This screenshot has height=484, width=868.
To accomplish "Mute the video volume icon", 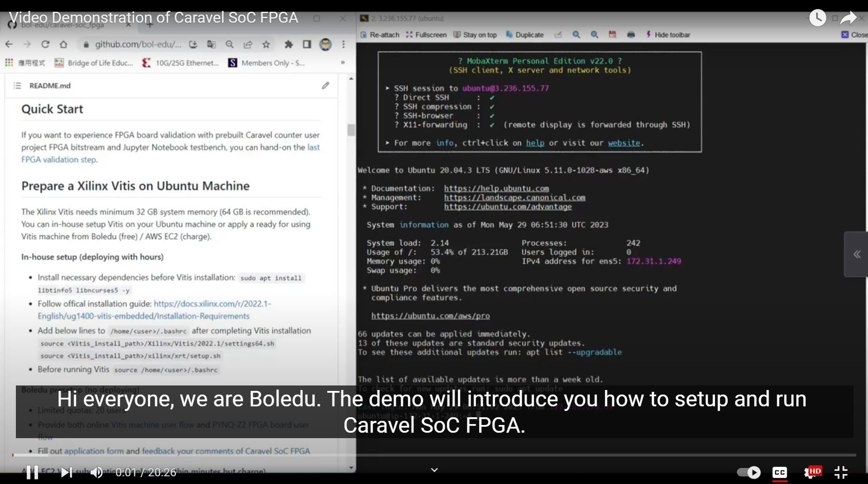I will click(x=96, y=473).
